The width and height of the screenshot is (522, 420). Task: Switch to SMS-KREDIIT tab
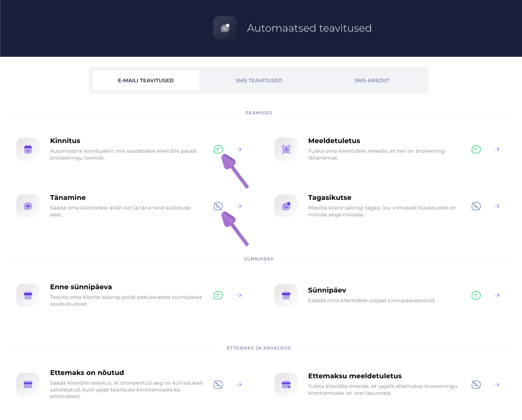(372, 81)
